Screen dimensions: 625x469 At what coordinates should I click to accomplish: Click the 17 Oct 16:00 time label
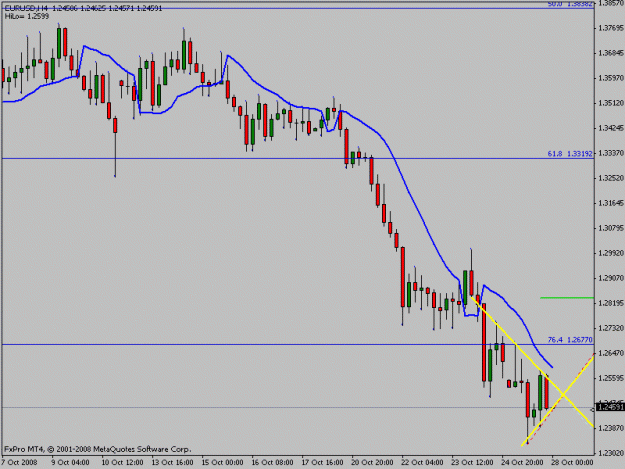pos(322,463)
